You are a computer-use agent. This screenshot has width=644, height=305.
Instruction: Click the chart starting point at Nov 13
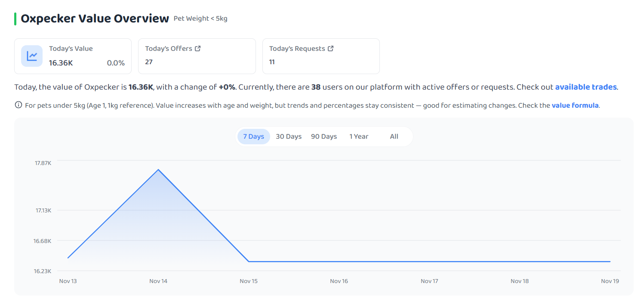pyautogui.click(x=68, y=258)
